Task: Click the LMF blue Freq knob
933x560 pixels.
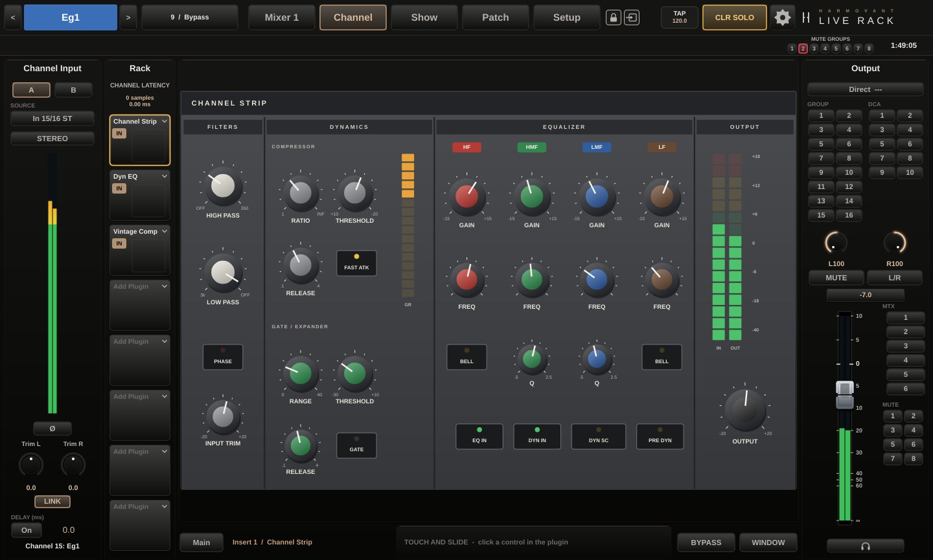Action: (x=597, y=278)
